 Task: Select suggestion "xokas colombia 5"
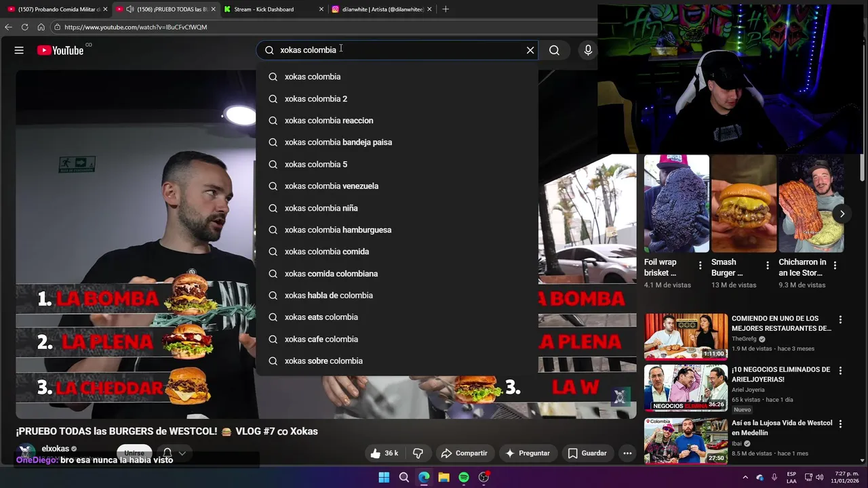click(x=397, y=164)
